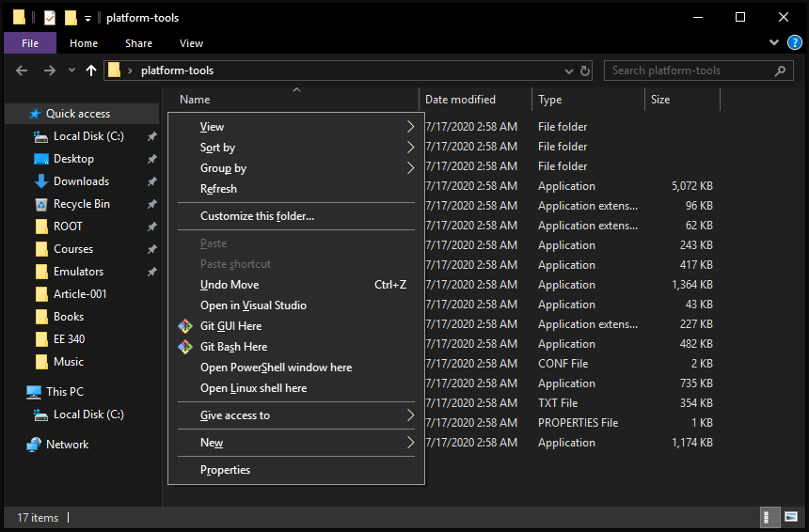Click the ROOT folder icon
This screenshot has width=809, height=532.
pyautogui.click(x=41, y=227)
